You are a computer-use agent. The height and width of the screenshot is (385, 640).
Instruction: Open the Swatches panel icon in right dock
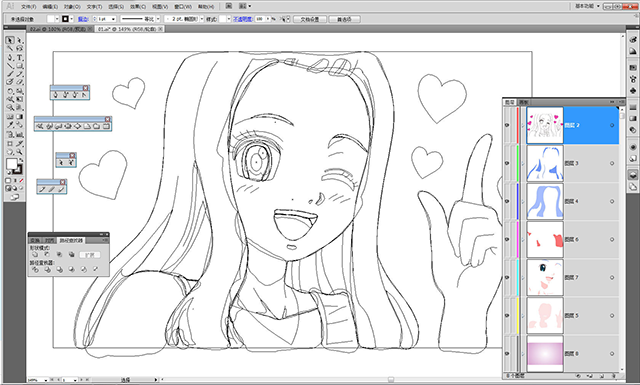[x=633, y=68]
